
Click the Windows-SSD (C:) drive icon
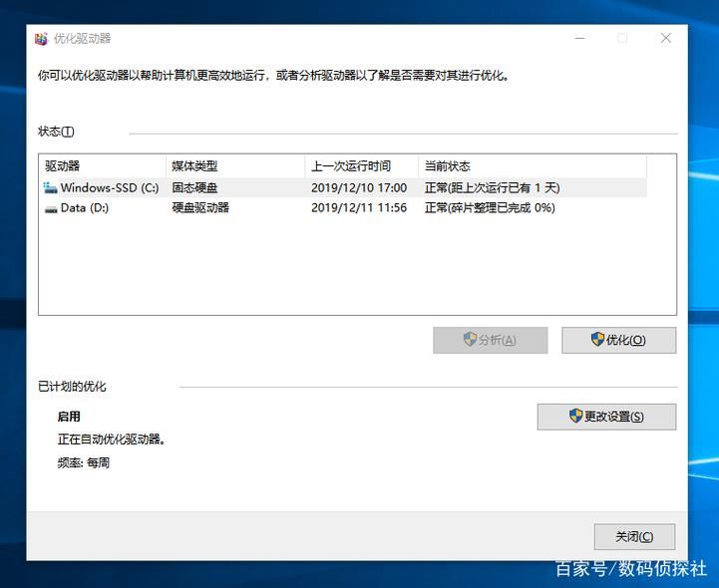50,188
